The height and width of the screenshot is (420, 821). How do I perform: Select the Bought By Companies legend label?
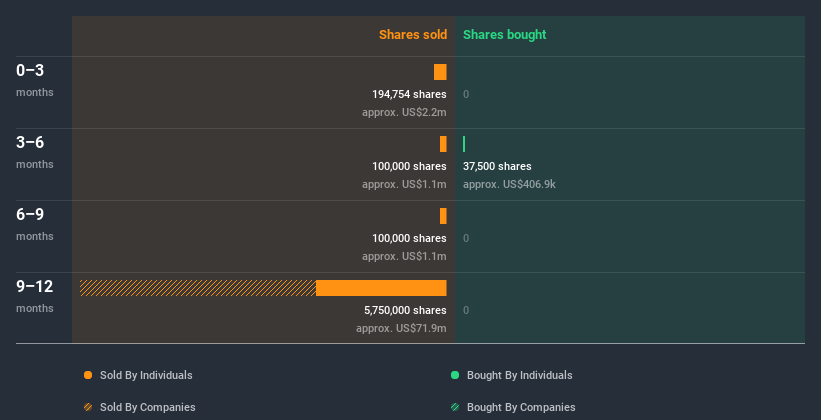pos(521,407)
